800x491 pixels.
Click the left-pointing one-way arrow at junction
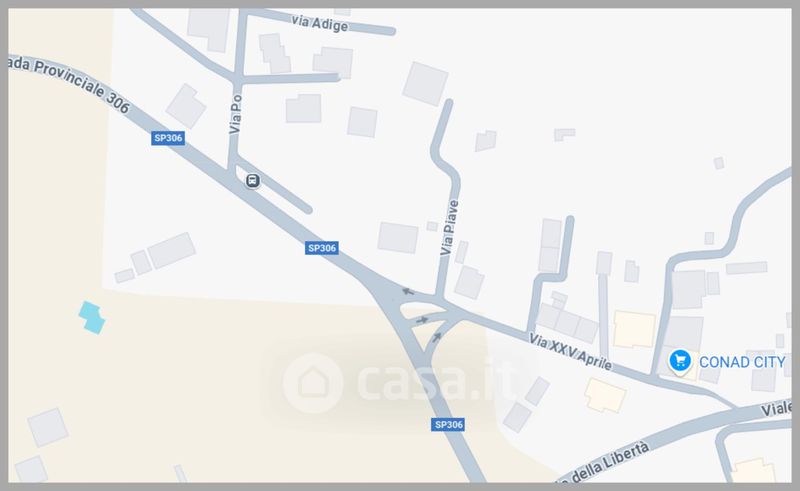click(408, 291)
